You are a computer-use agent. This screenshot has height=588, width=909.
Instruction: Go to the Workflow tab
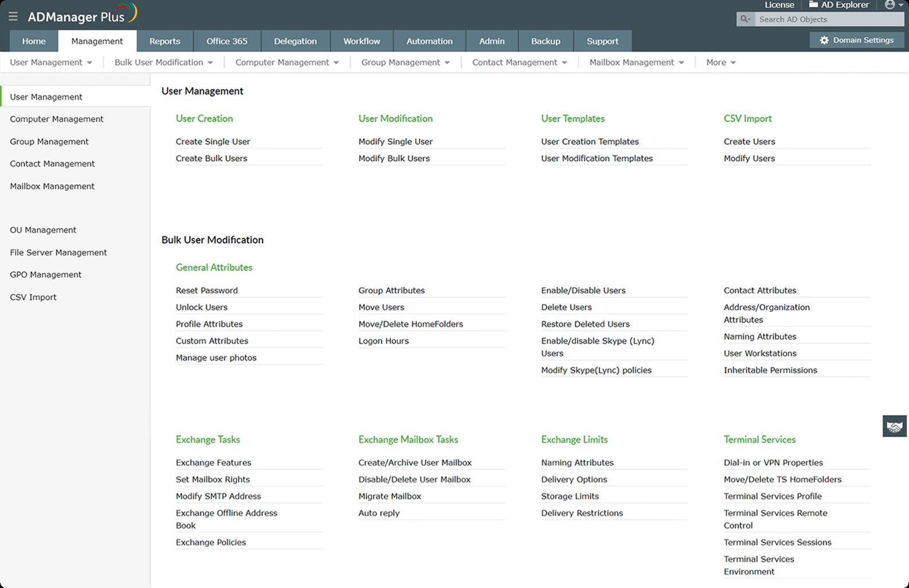click(362, 41)
